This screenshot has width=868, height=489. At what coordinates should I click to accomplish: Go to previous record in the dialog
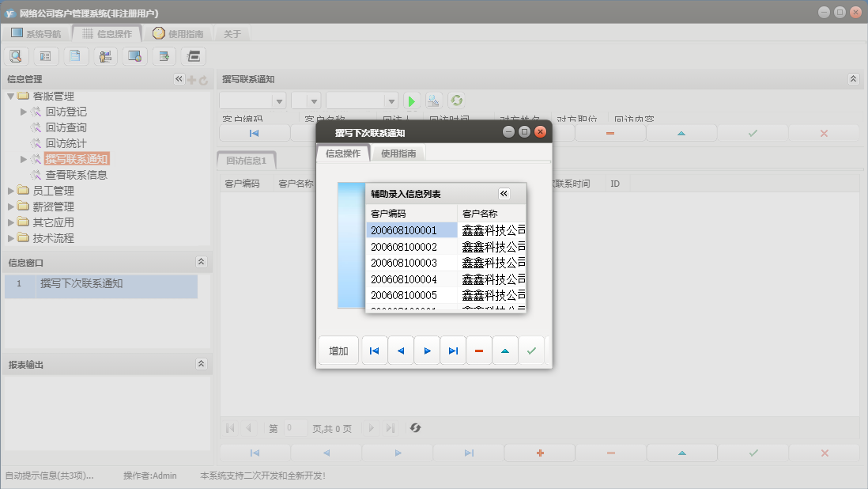tap(401, 351)
